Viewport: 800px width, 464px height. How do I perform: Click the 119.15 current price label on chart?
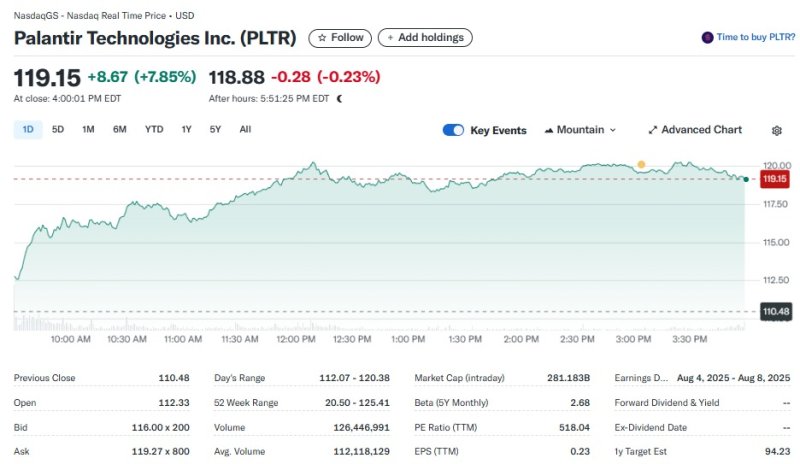[x=775, y=179]
